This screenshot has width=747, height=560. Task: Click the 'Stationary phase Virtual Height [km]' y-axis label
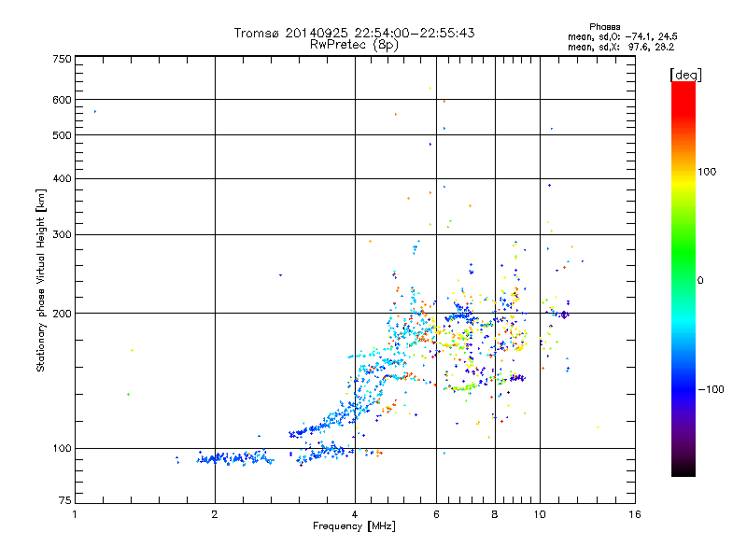pyautogui.click(x=41, y=280)
